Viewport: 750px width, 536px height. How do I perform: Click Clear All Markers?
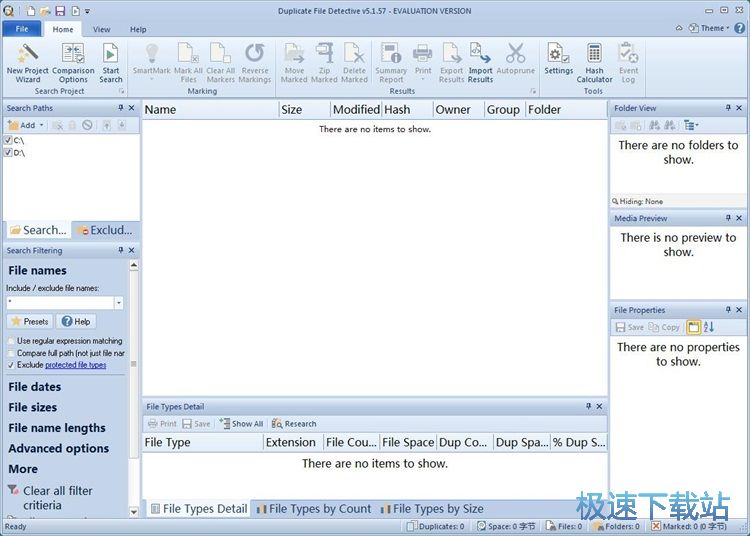pyautogui.click(x=221, y=63)
